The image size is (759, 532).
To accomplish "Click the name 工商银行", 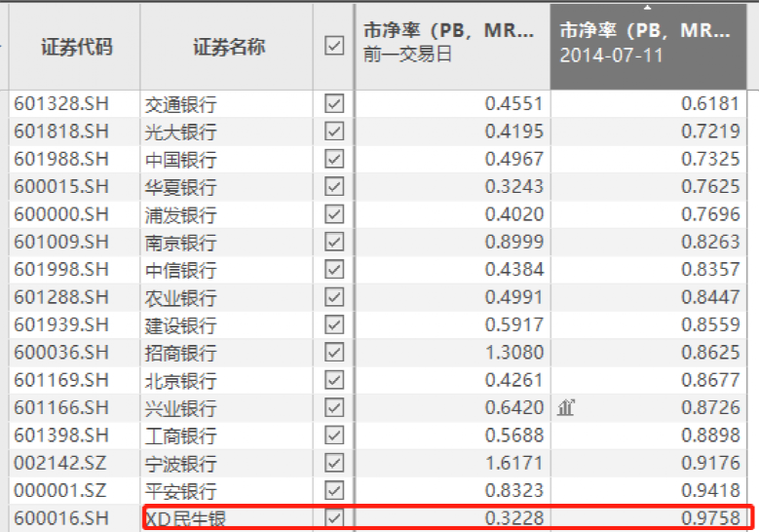I will (180, 436).
